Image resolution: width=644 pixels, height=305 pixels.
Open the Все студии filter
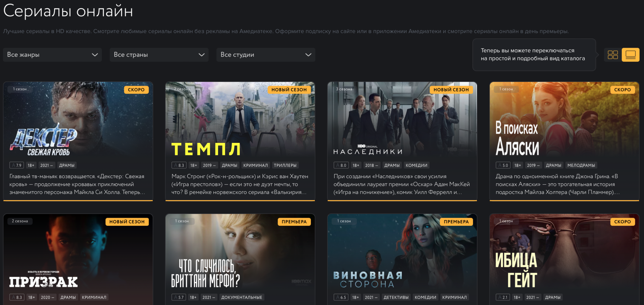pos(266,55)
